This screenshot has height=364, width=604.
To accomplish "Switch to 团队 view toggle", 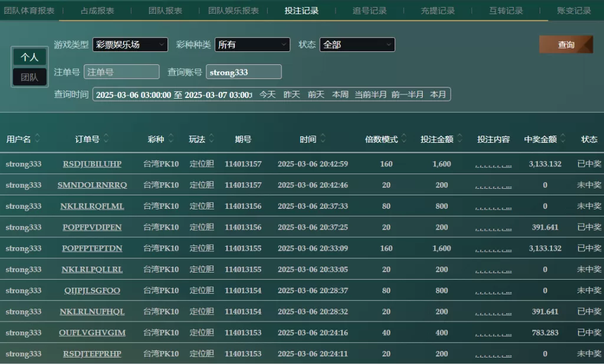I will (x=29, y=77).
